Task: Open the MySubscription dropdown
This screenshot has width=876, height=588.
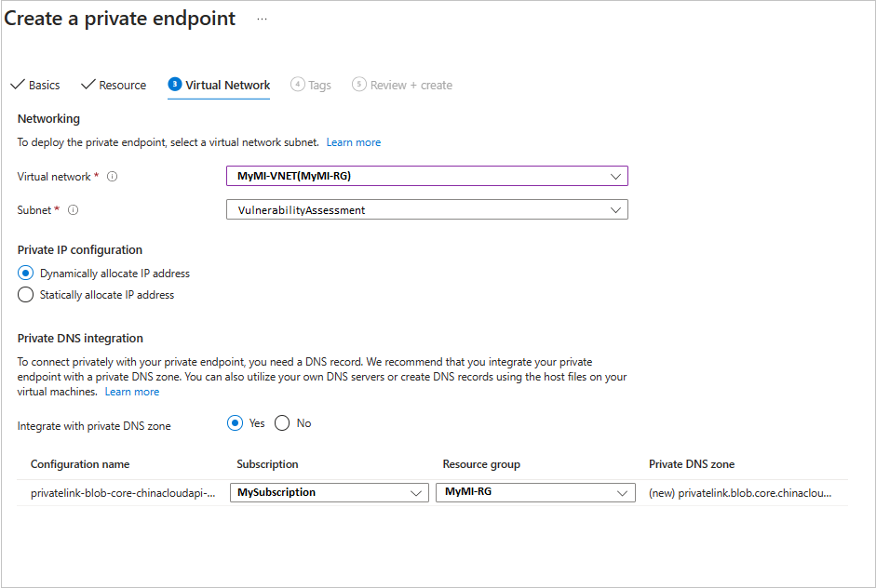Action: pyautogui.click(x=329, y=493)
